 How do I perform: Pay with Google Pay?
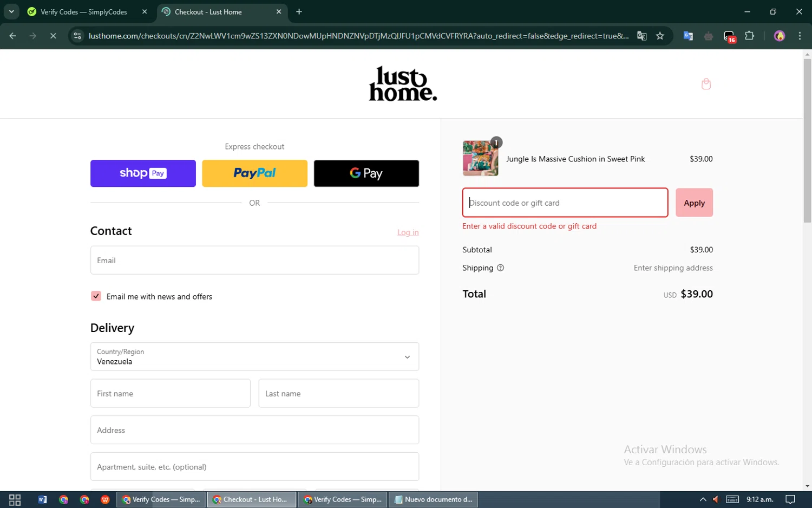tap(366, 173)
